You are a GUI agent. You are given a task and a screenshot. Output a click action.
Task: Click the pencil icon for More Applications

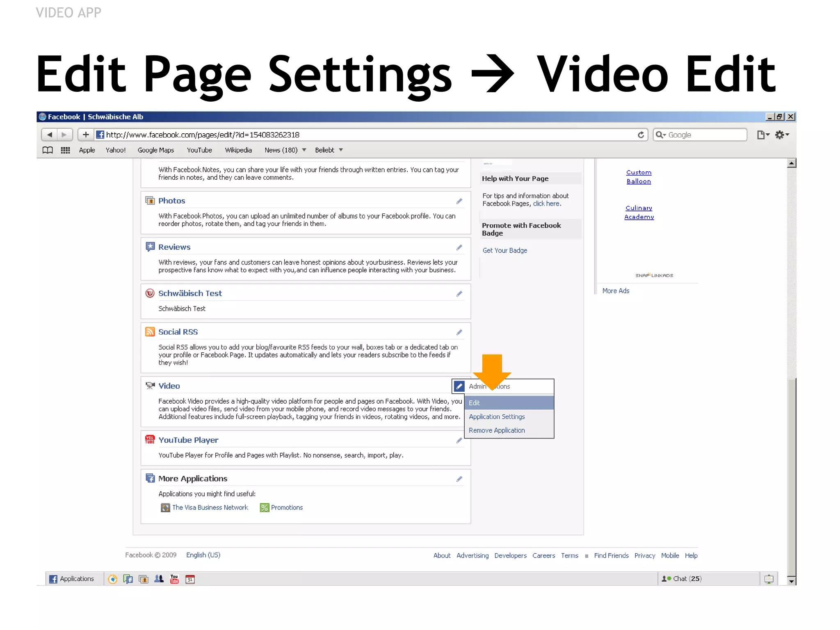pos(459,479)
